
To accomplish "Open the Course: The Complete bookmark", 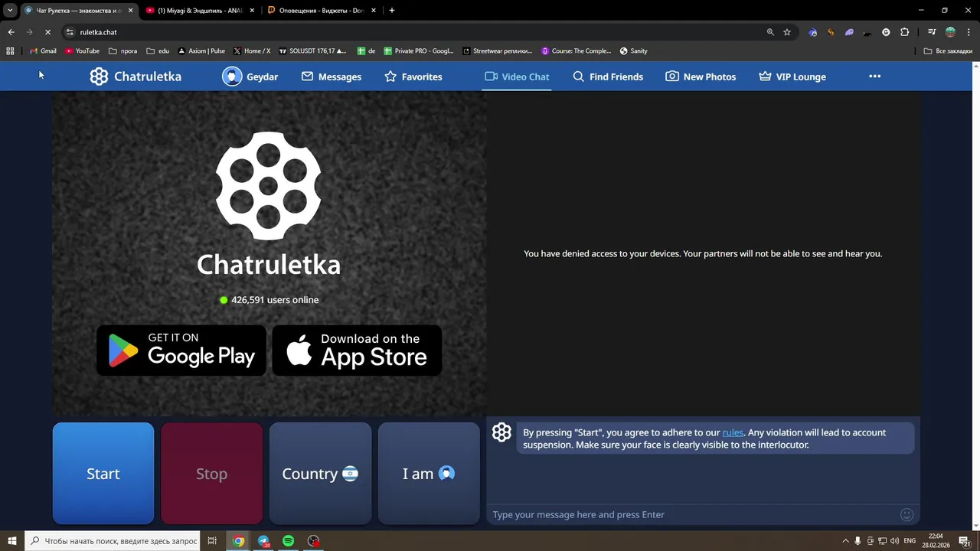I will tap(577, 51).
